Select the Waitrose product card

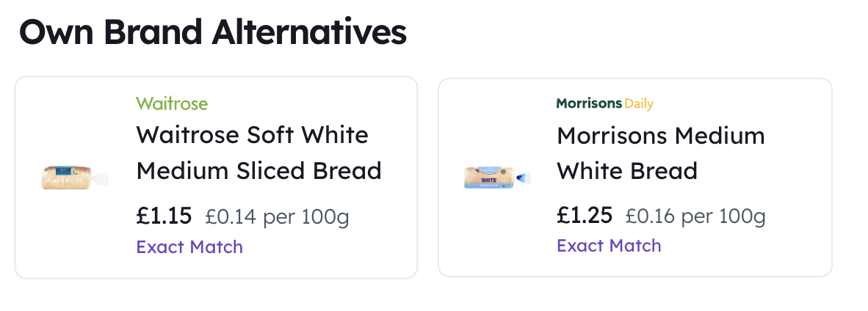pos(216,177)
